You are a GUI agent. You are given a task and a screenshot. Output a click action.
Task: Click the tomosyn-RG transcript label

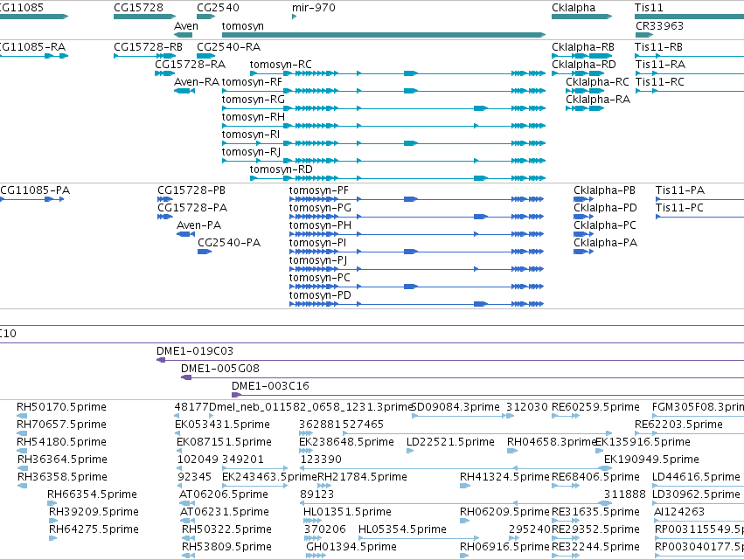tap(254, 100)
